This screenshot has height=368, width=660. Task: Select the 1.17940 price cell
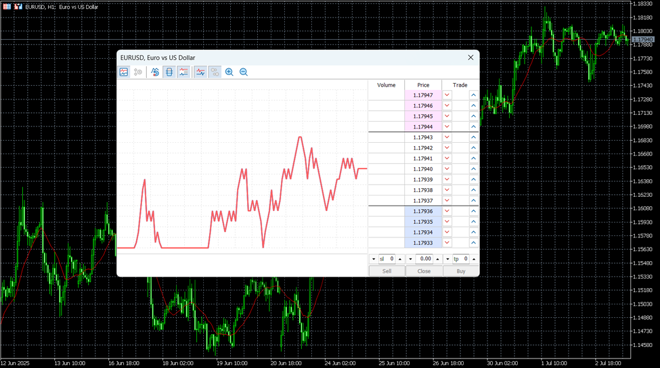click(x=423, y=169)
